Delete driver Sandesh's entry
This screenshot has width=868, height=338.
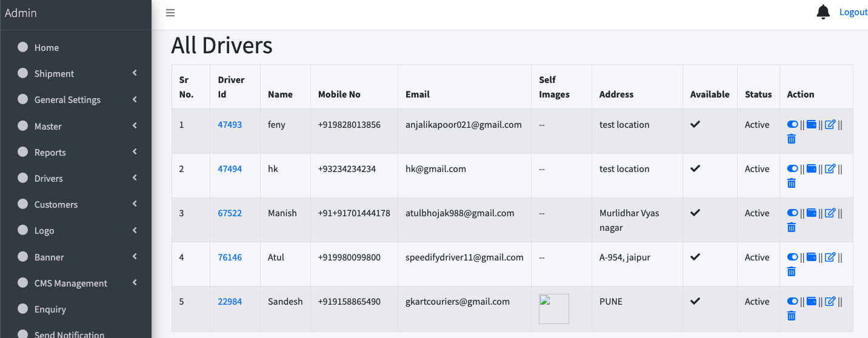click(x=791, y=316)
